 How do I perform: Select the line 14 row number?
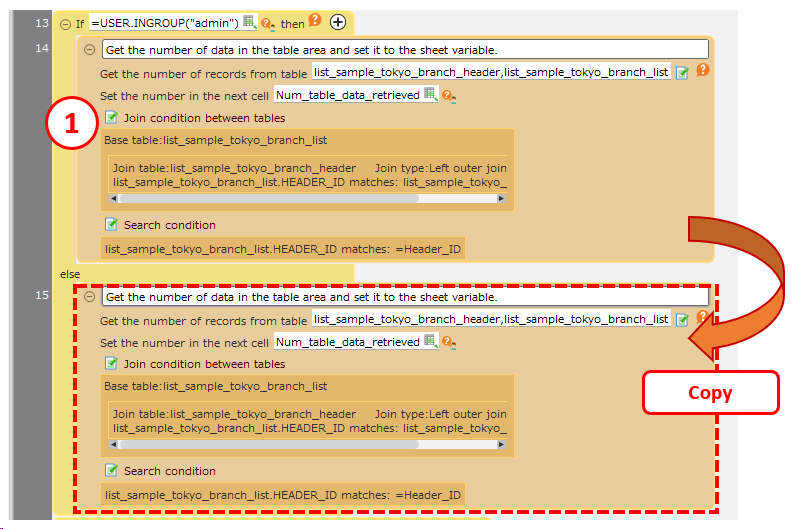42,49
